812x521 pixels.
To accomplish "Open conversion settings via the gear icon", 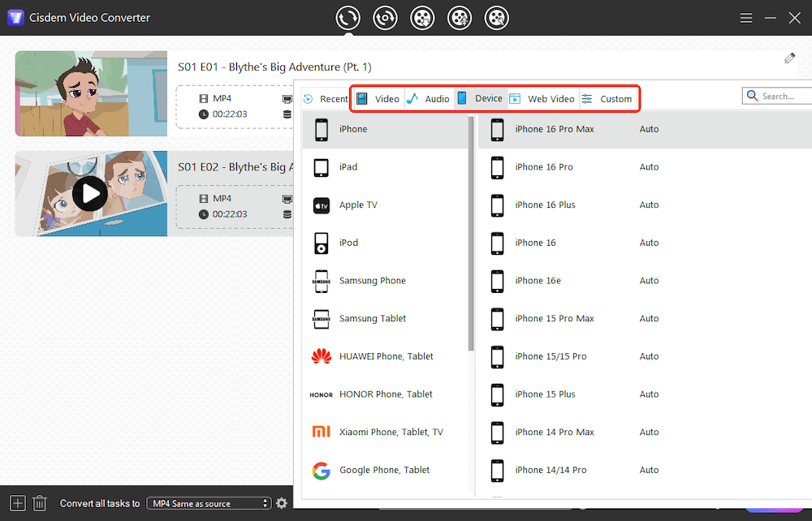I will coord(281,503).
